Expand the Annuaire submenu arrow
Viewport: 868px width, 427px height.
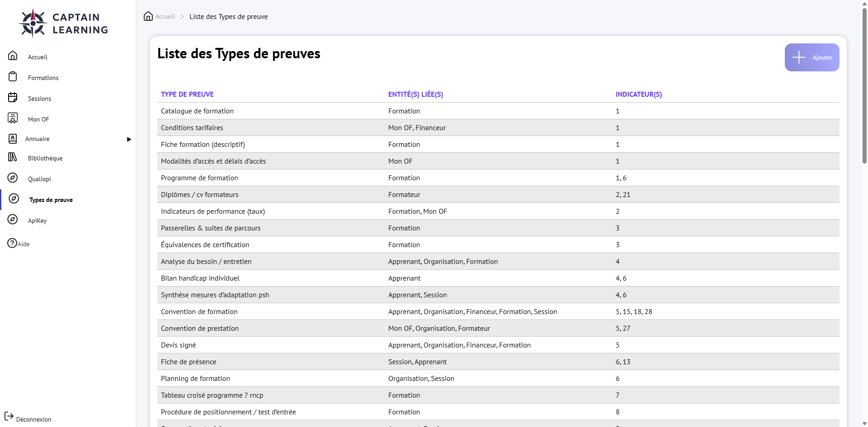129,139
